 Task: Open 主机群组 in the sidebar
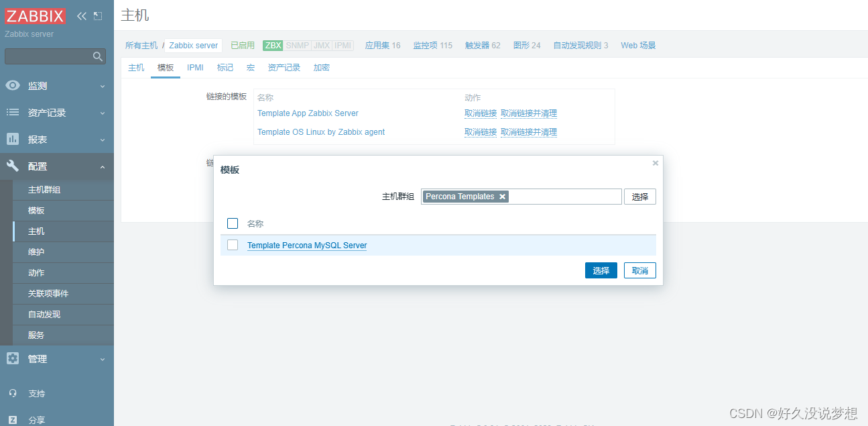(x=44, y=190)
